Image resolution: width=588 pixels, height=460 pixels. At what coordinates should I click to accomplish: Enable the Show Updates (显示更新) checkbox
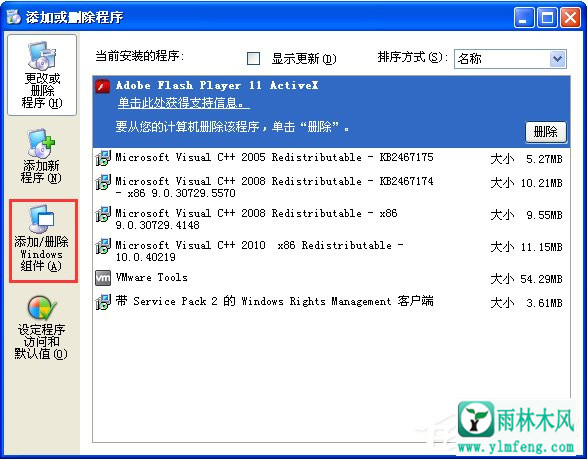254,58
